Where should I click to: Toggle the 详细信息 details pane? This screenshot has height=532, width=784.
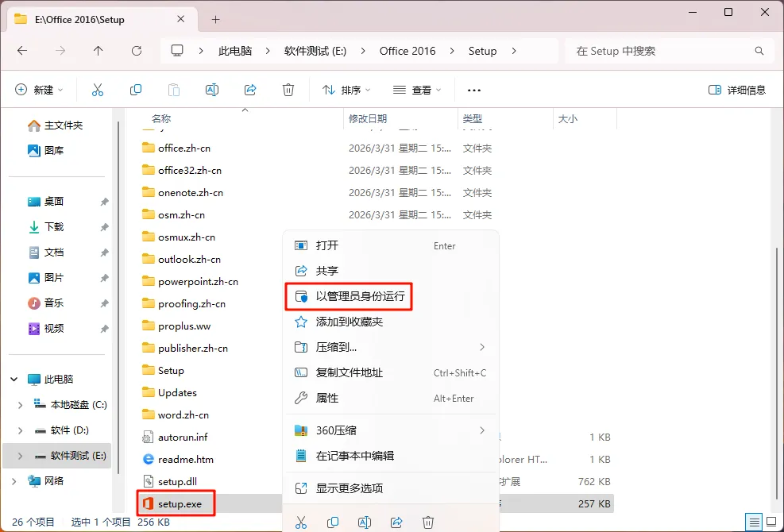[x=736, y=90]
